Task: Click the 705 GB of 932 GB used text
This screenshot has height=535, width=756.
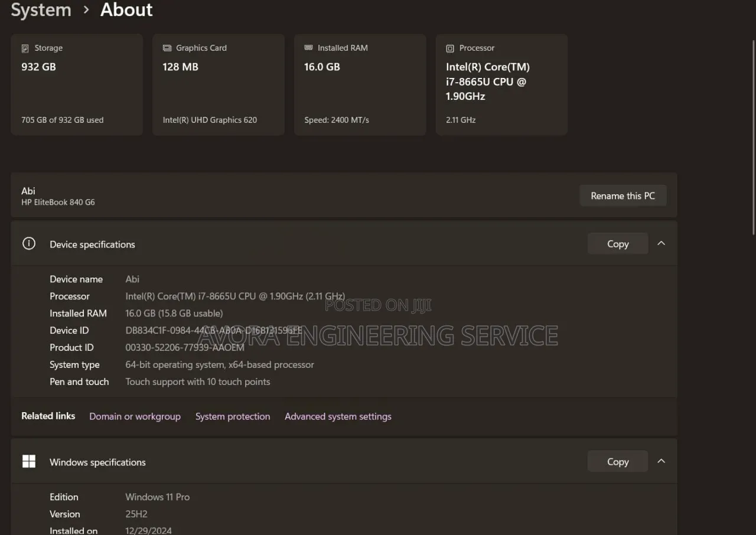Action: [x=63, y=120]
